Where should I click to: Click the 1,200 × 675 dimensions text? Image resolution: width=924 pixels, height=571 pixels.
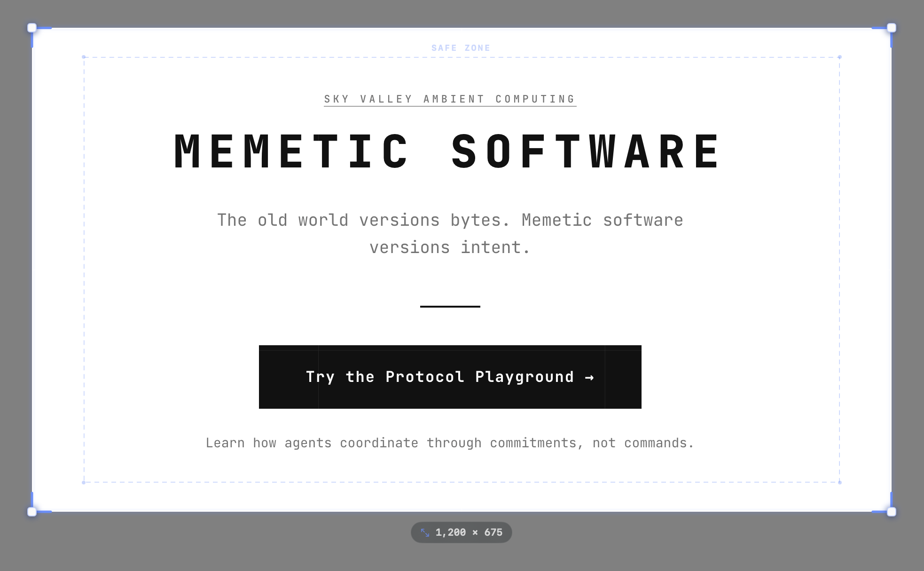469,532
